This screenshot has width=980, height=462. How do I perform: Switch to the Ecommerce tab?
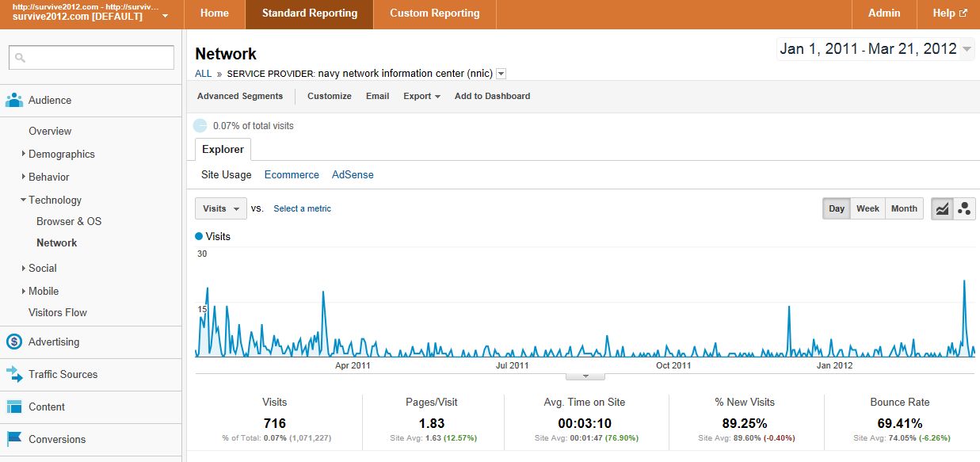(x=292, y=174)
